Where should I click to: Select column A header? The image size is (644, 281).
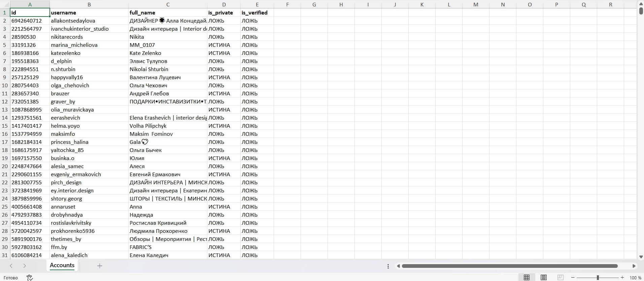coord(30,4)
